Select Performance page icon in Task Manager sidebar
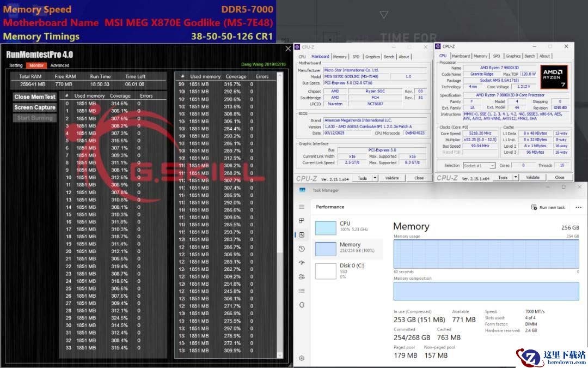This screenshot has height=368, width=588. coord(302,234)
